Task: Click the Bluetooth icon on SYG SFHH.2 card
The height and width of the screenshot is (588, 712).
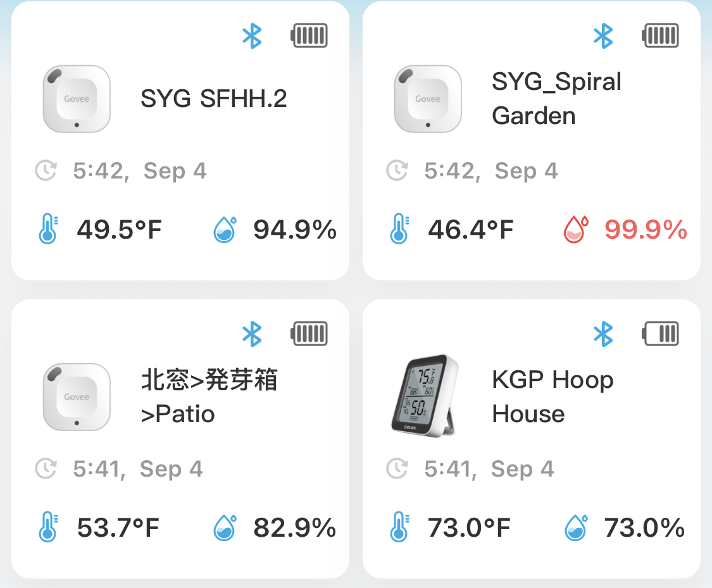Action: pyautogui.click(x=252, y=36)
